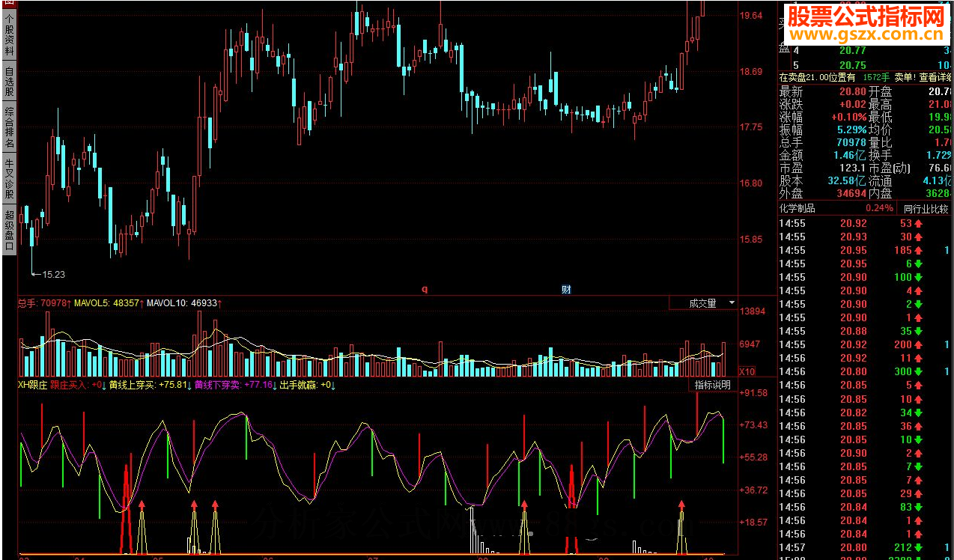Click the red q marker on the chart
954x560 pixels.
(425, 289)
